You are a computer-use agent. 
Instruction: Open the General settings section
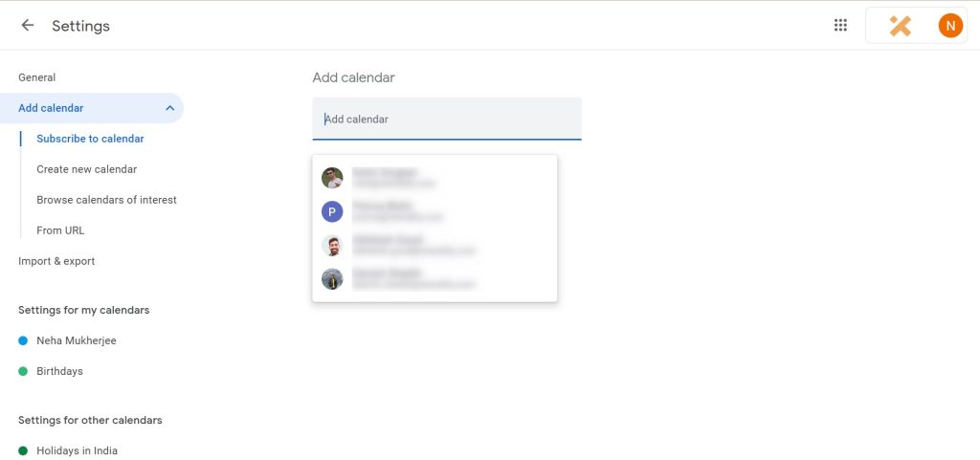(37, 77)
